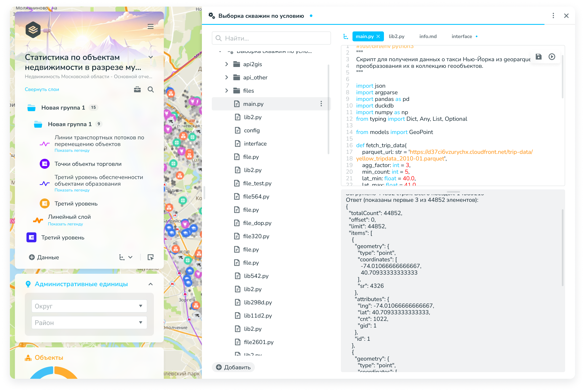
Task: Close the main.py tab with its X
Action: click(378, 36)
